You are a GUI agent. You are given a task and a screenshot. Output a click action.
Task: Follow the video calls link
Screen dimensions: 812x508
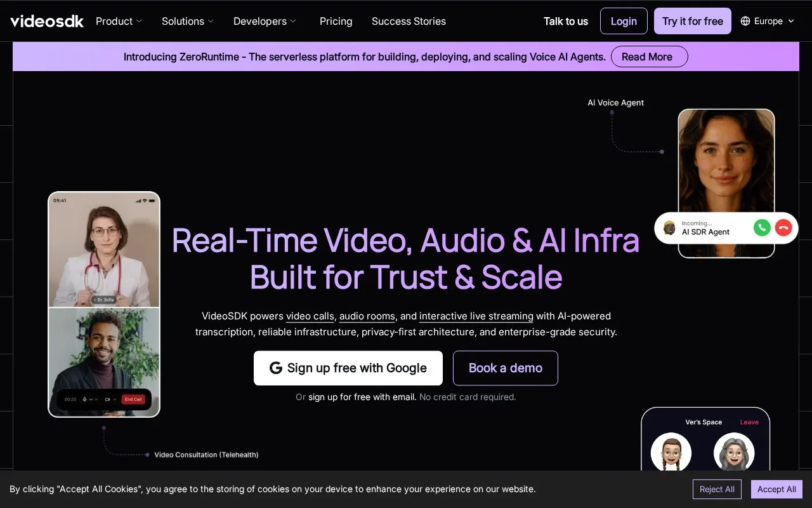click(310, 316)
